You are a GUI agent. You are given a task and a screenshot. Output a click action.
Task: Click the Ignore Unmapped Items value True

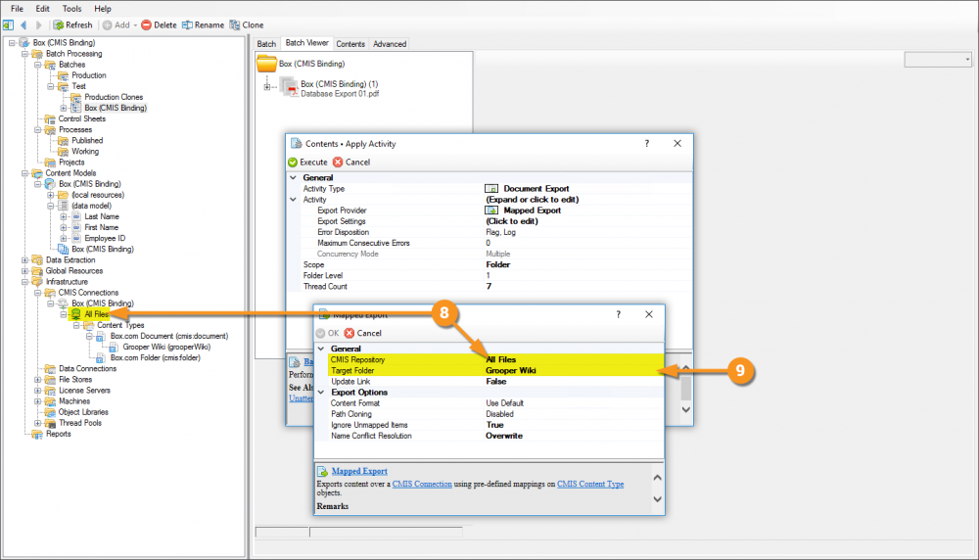pyautogui.click(x=494, y=425)
